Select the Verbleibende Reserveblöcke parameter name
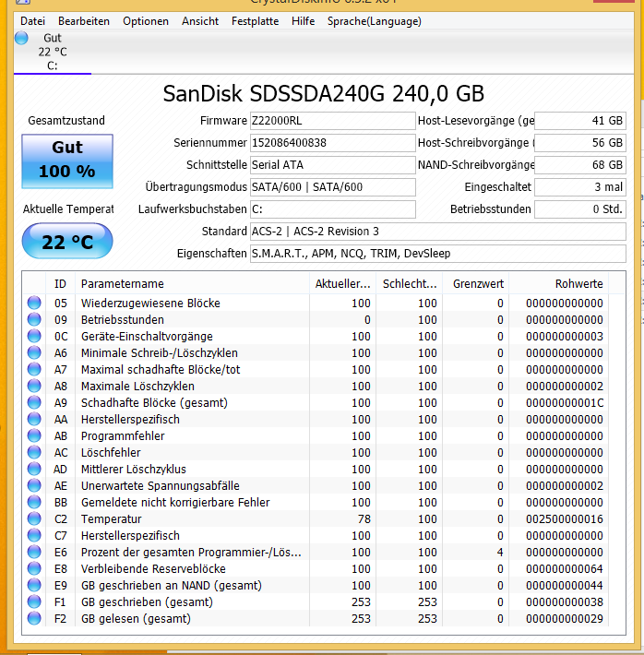 click(153, 569)
